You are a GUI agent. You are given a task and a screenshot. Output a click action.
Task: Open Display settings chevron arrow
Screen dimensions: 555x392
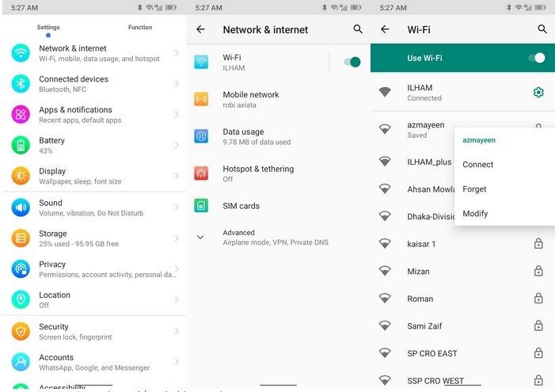176,176
